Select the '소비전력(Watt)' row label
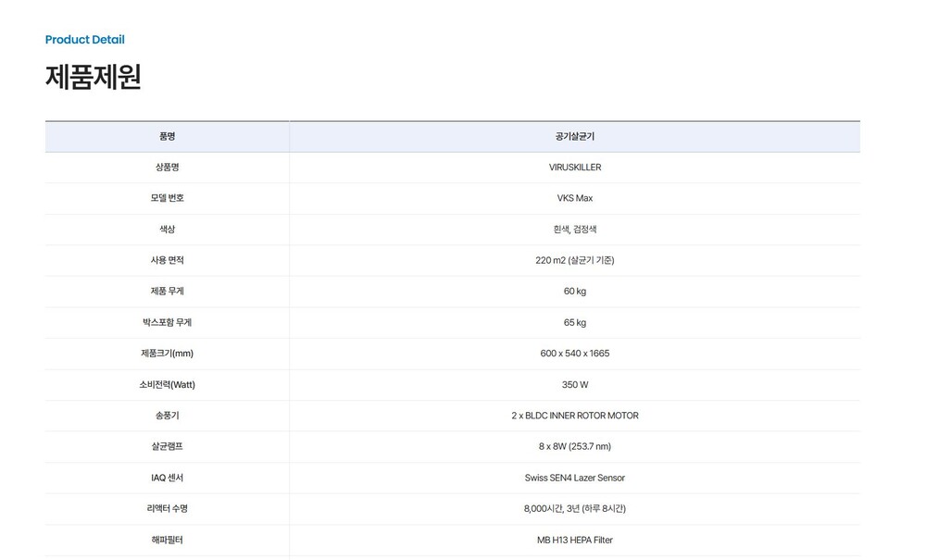 point(167,384)
